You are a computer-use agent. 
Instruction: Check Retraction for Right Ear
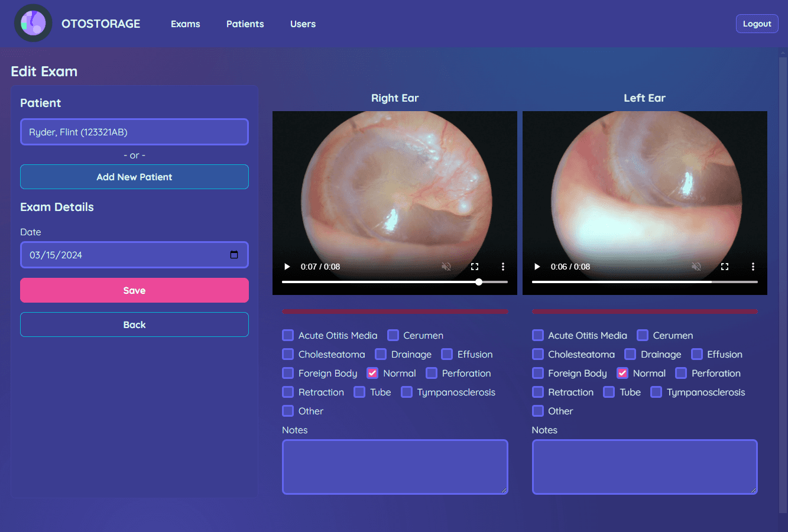288,392
